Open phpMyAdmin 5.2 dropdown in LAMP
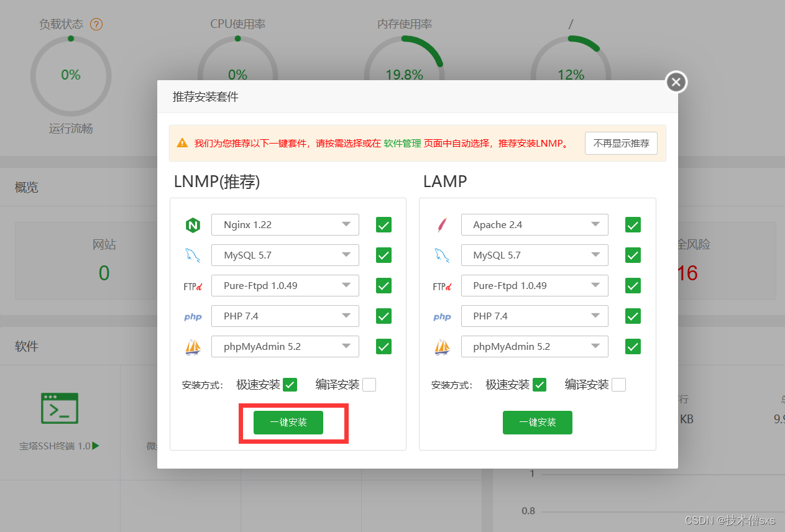This screenshot has width=785, height=532. click(x=535, y=346)
